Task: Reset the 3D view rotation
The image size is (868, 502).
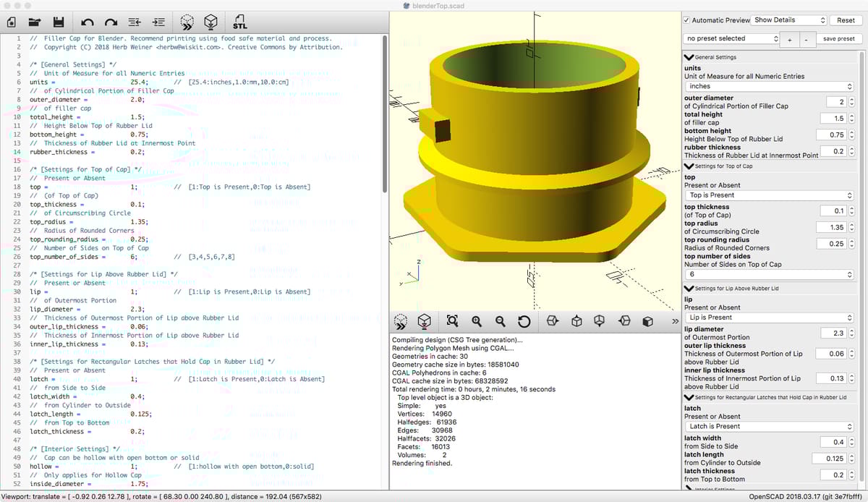Action: tap(524, 320)
